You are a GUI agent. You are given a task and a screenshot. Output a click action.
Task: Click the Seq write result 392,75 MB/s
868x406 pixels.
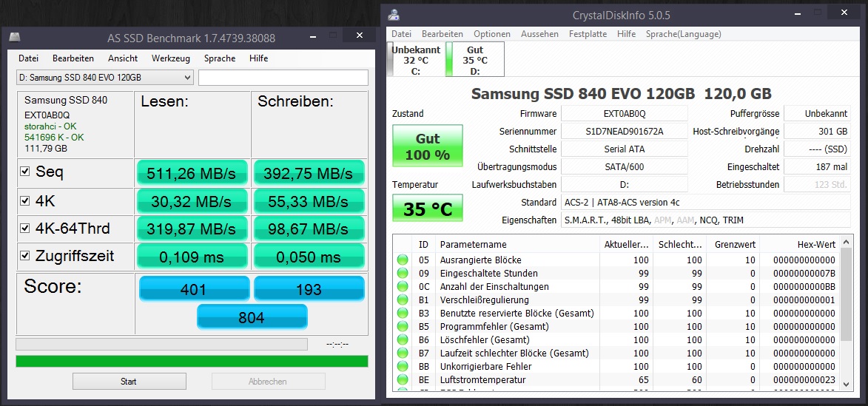point(309,173)
